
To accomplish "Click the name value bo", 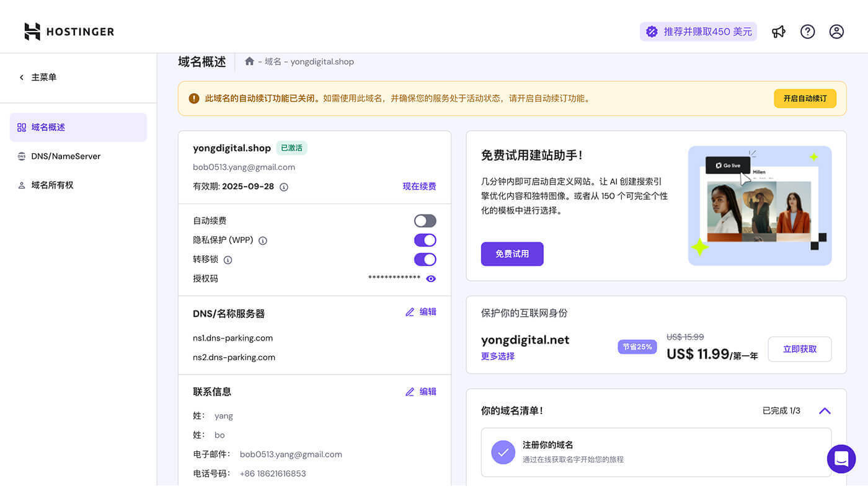I will [219, 435].
